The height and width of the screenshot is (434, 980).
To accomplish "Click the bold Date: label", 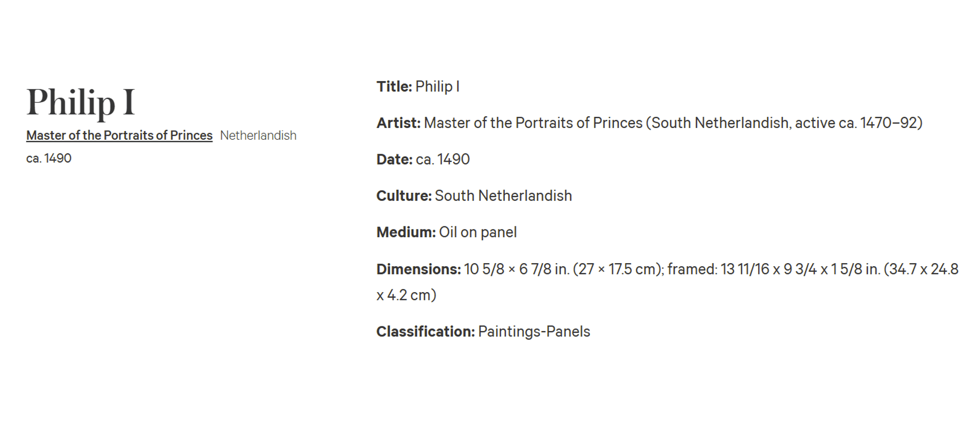I will click(395, 159).
